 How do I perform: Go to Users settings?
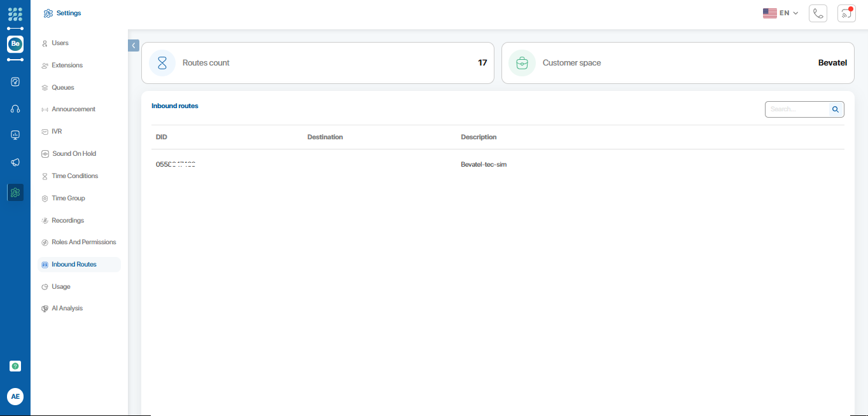60,43
